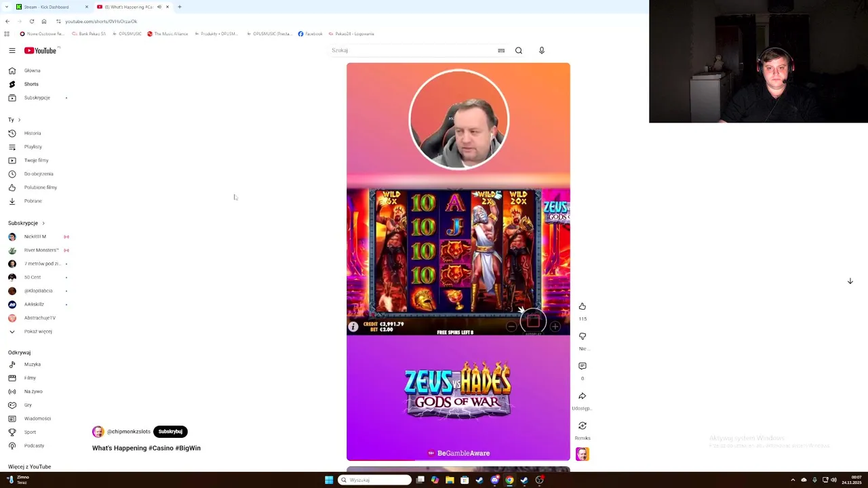Open @chipmonkzslots channel link
The image size is (868, 488).
click(128, 432)
